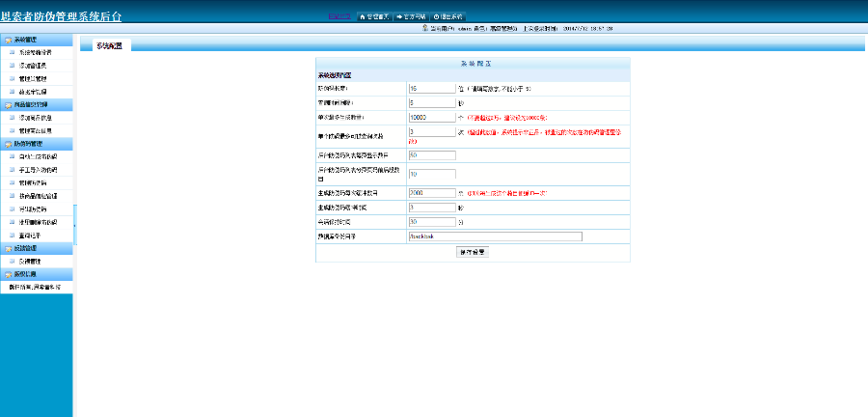
Task: Click the icon beside 手工导入防伪码
Action: tap(13, 170)
